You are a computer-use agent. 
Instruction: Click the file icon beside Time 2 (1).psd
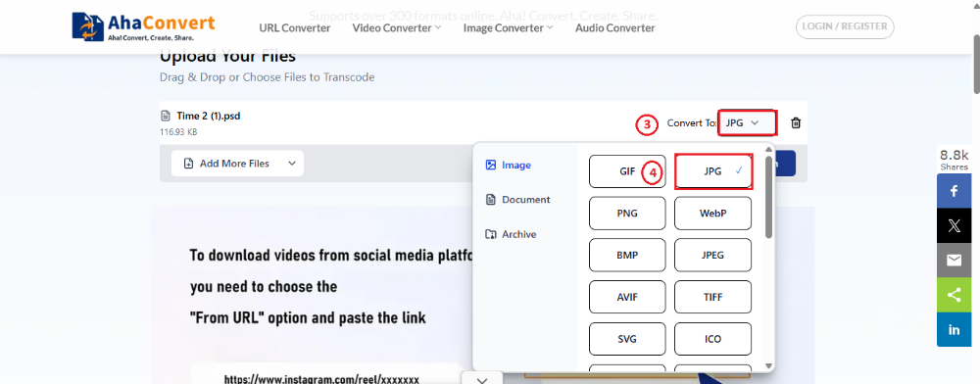(x=166, y=116)
